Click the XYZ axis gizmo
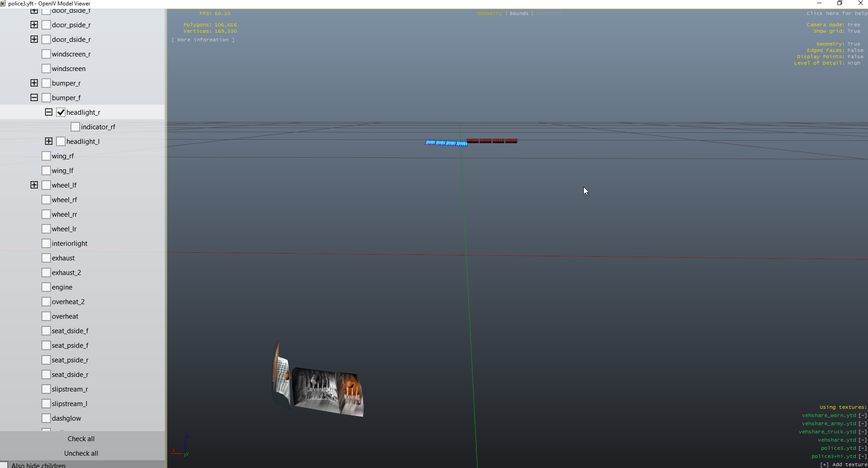Screen dimensions: 868x468 click(x=181, y=445)
